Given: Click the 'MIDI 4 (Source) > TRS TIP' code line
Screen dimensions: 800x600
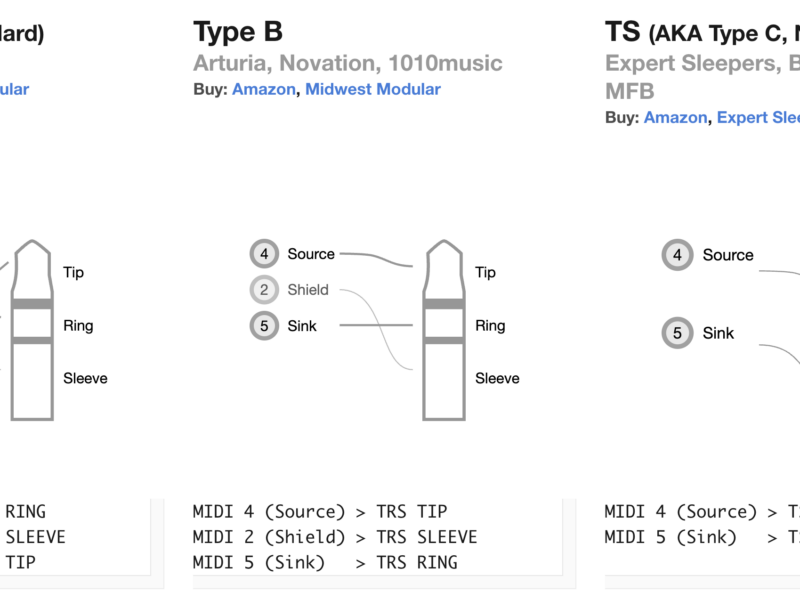Looking at the screenshot, I should tap(320, 512).
